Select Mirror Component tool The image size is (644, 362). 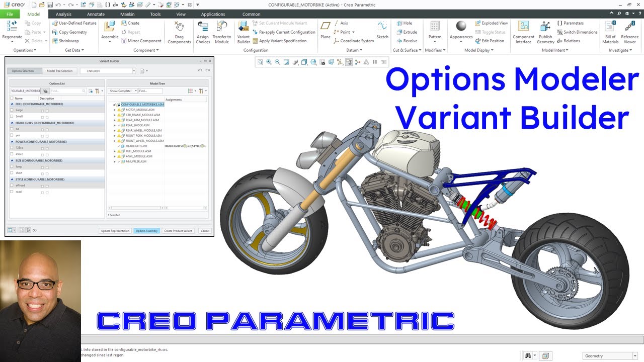[141, 41]
